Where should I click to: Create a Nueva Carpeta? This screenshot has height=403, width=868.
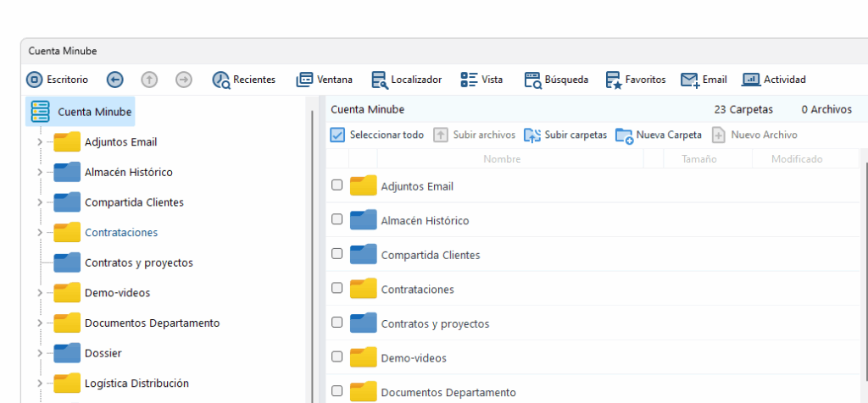pyautogui.click(x=658, y=135)
